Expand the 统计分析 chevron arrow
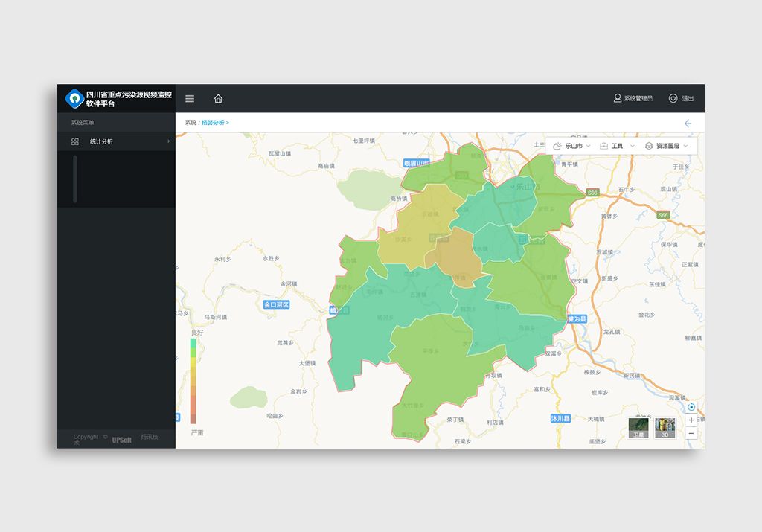This screenshot has height=532, width=762. pyautogui.click(x=169, y=141)
